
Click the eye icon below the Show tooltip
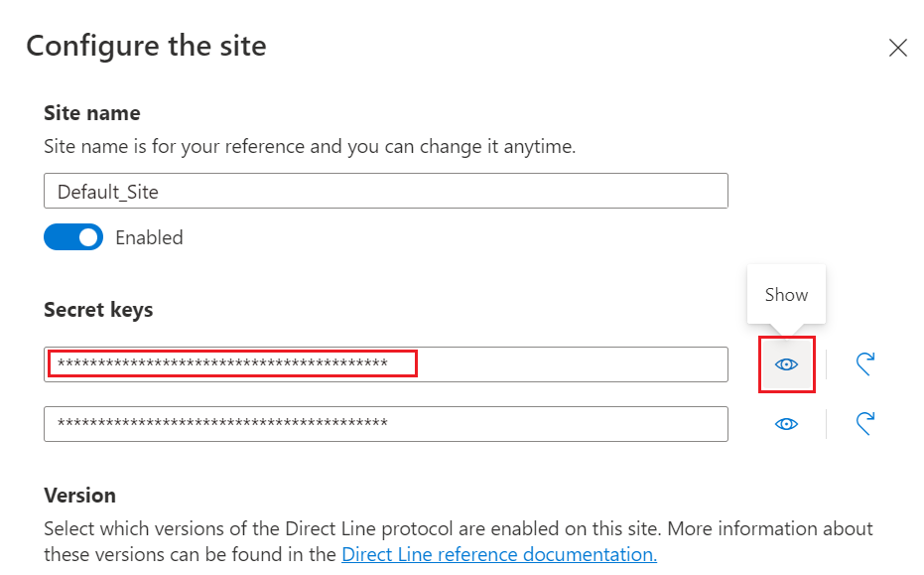tap(786, 364)
